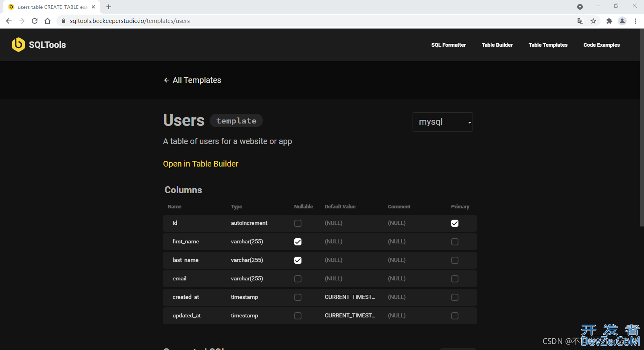Viewport: 644px width, 350px height.
Task: Toggle Primary checkbox for created_at row
Action: [x=455, y=297]
